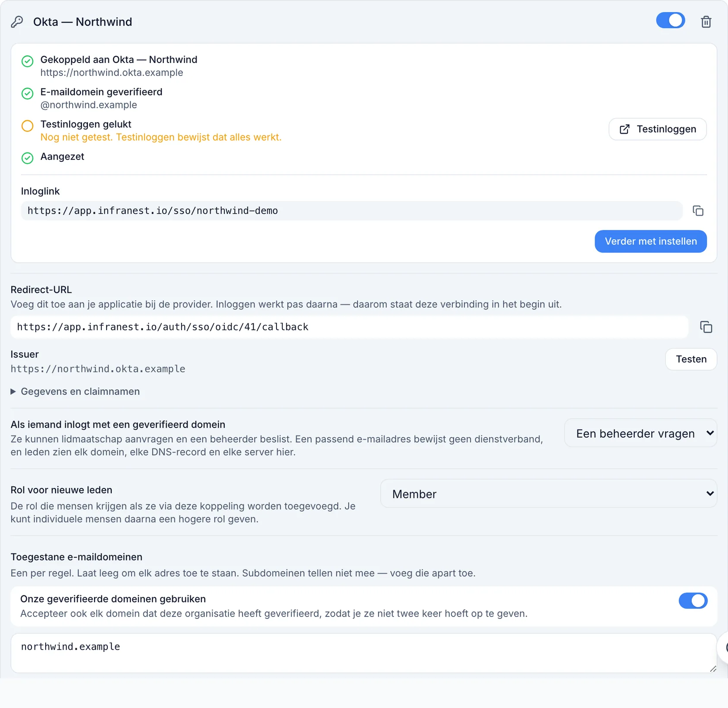Screen dimensions: 728x708
Task: Click the Redirect-URL heading
Action: tap(41, 289)
